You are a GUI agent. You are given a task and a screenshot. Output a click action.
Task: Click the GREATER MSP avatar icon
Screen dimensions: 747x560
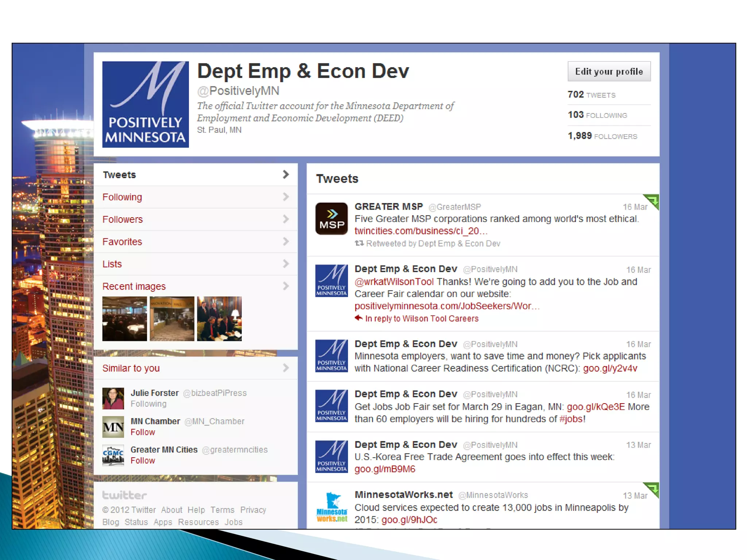pyautogui.click(x=331, y=218)
